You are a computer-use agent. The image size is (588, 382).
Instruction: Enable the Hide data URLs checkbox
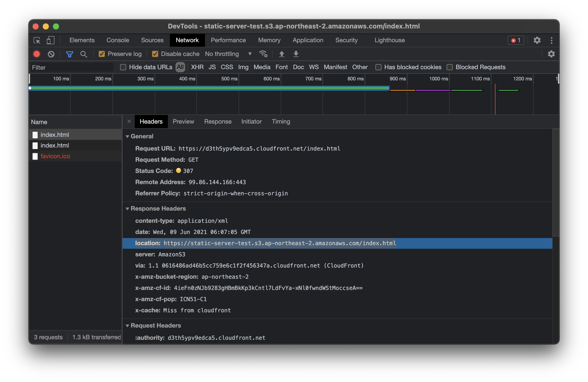[123, 67]
